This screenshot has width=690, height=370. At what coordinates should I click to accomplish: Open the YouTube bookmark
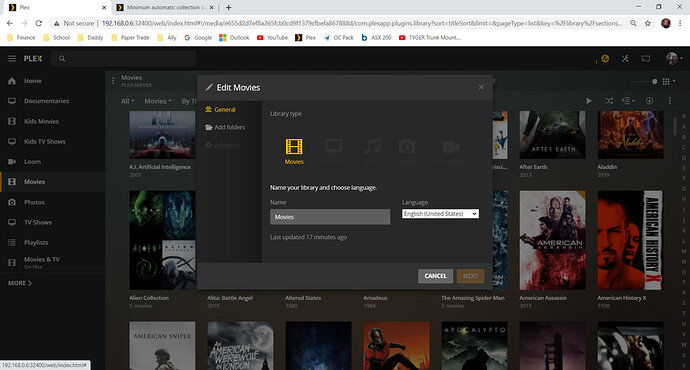coord(272,38)
